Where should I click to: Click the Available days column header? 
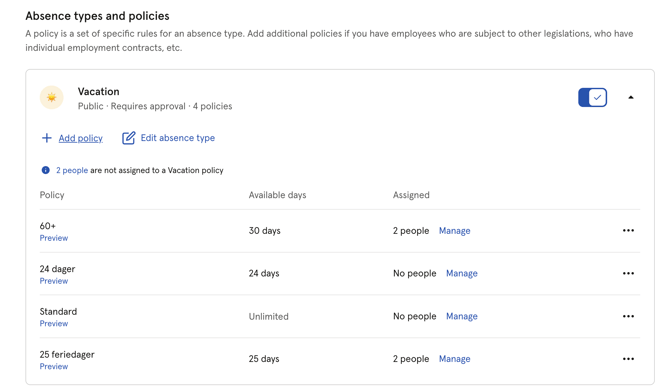coord(277,195)
